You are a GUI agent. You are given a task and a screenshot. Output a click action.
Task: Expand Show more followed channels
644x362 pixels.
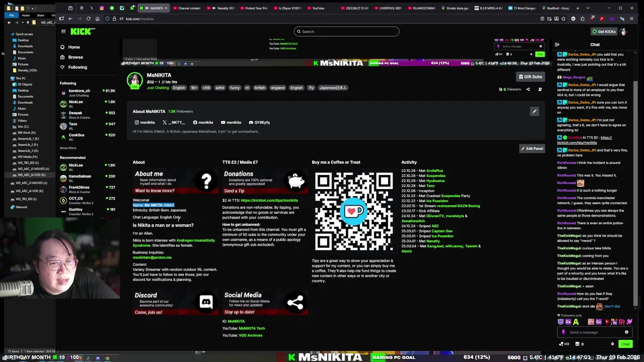68,148
